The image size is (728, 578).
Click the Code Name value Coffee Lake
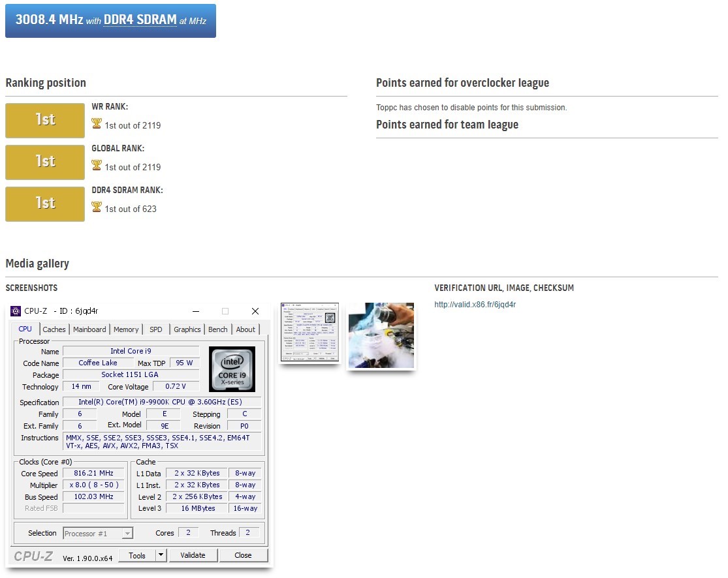pyautogui.click(x=98, y=363)
